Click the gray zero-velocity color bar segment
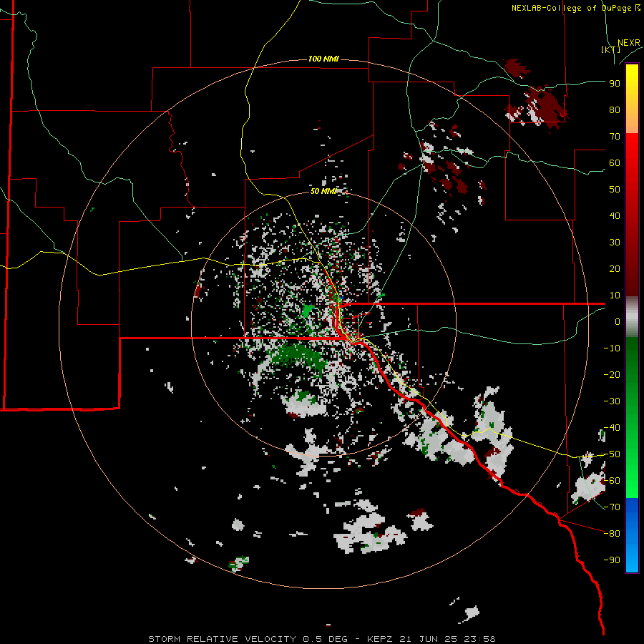 (x=632, y=317)
